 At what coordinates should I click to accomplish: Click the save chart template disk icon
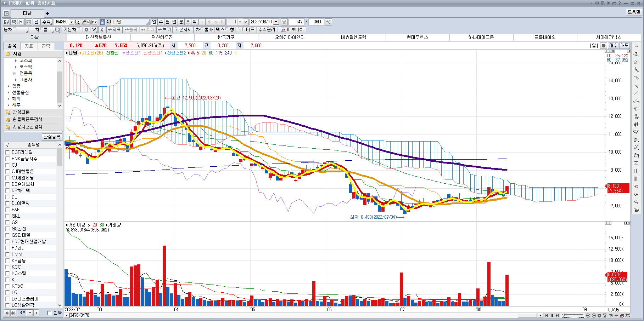coord(57,30)
